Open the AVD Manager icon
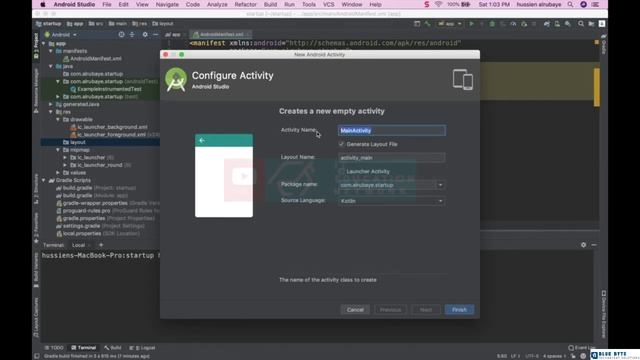The width and height of the screenshot is (640, 360). 557,24
